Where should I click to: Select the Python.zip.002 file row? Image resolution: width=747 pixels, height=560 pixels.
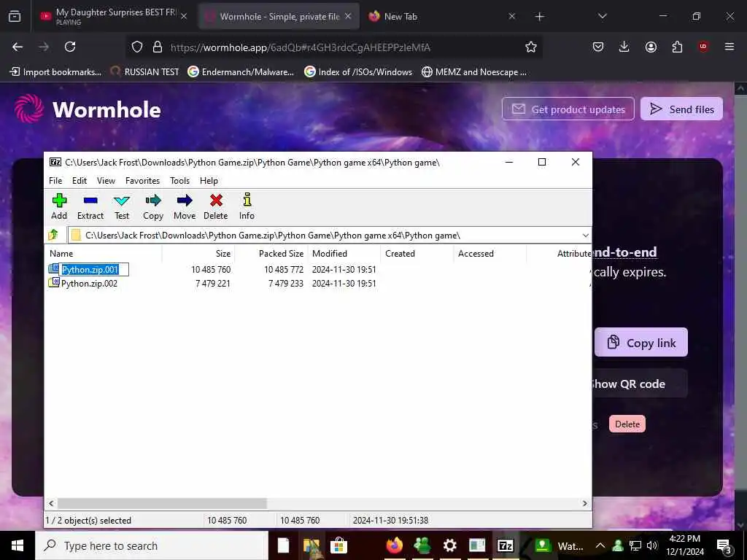tap(318, 284)
